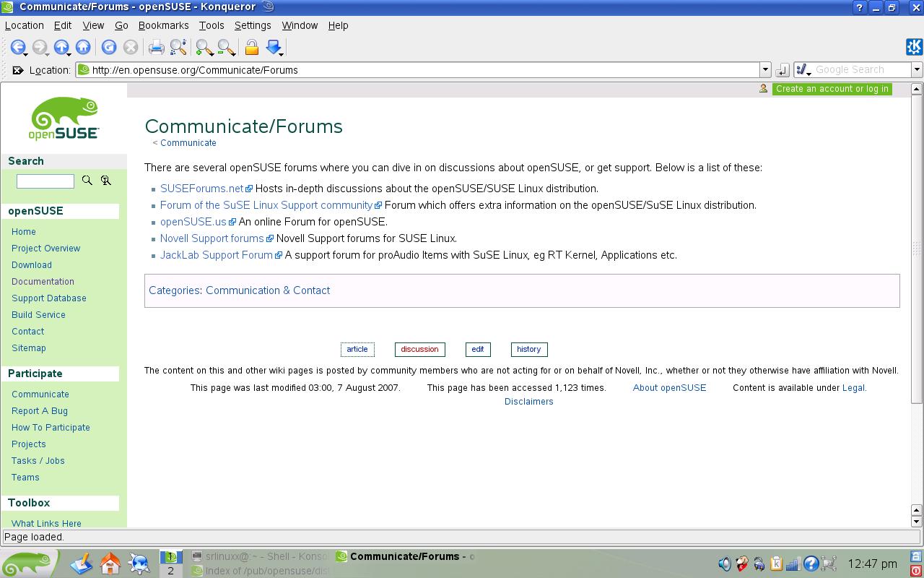Switch to the history tab
924x578 pixels.
click(529, 349)
